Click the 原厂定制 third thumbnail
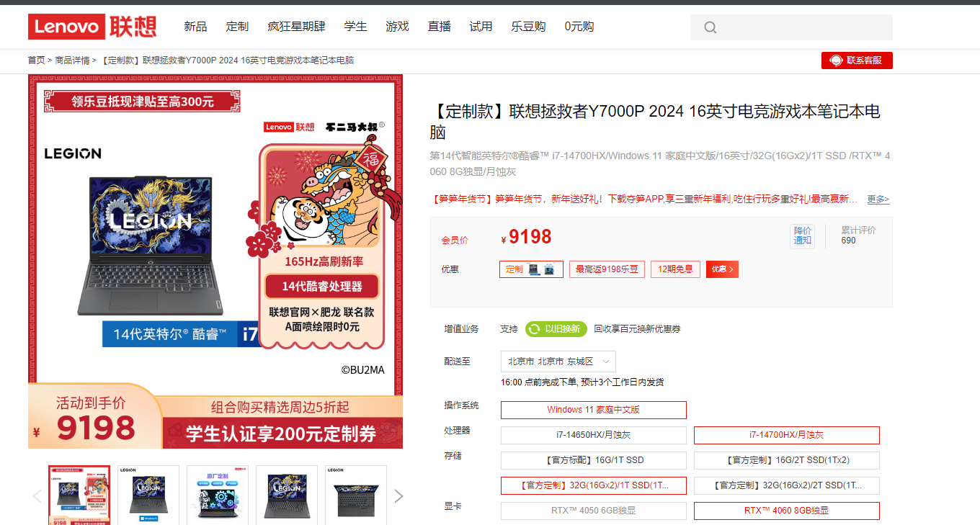The height and width of the screenshot is (525, 980). (x=218, y=495)
